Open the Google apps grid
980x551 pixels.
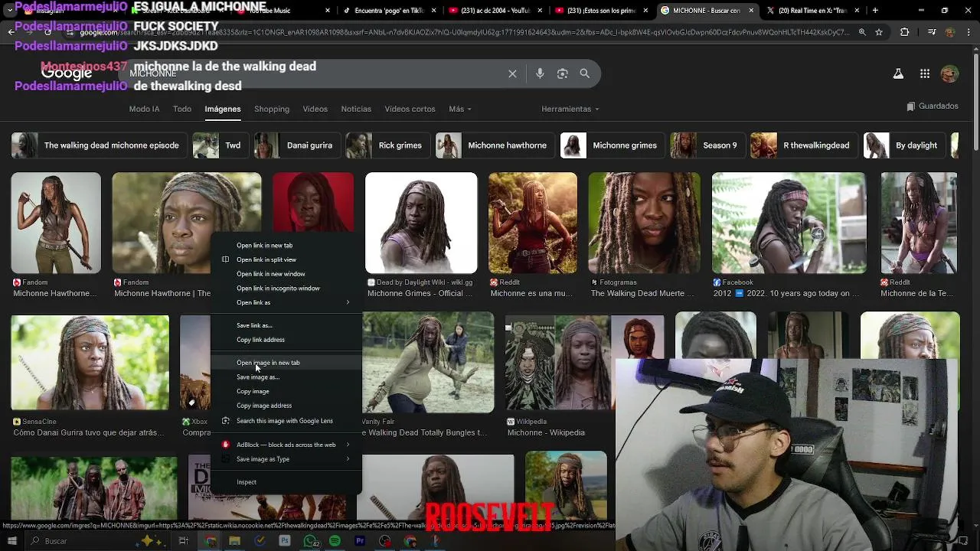click(925, 73)
